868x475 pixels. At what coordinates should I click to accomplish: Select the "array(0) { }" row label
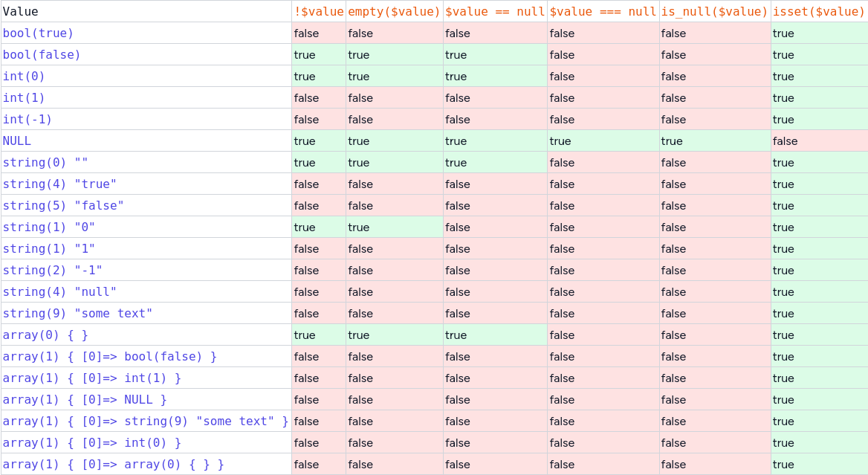pos(45,335)
